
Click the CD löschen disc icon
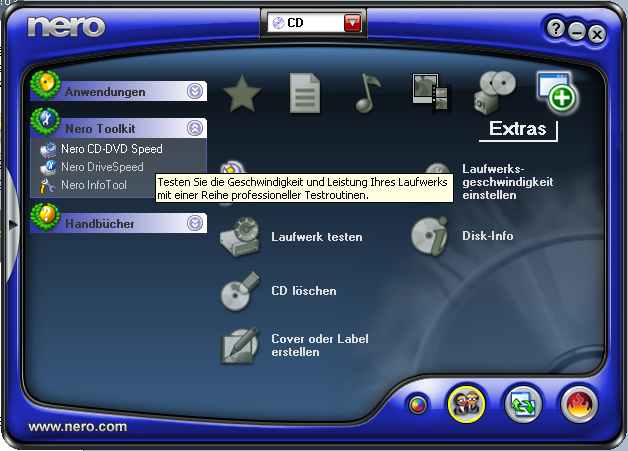coord(240,291)
